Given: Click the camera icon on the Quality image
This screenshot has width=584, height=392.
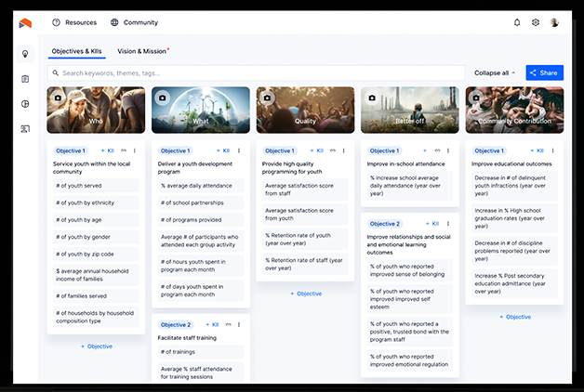Looking at the screenshot, I should point(267,97).
